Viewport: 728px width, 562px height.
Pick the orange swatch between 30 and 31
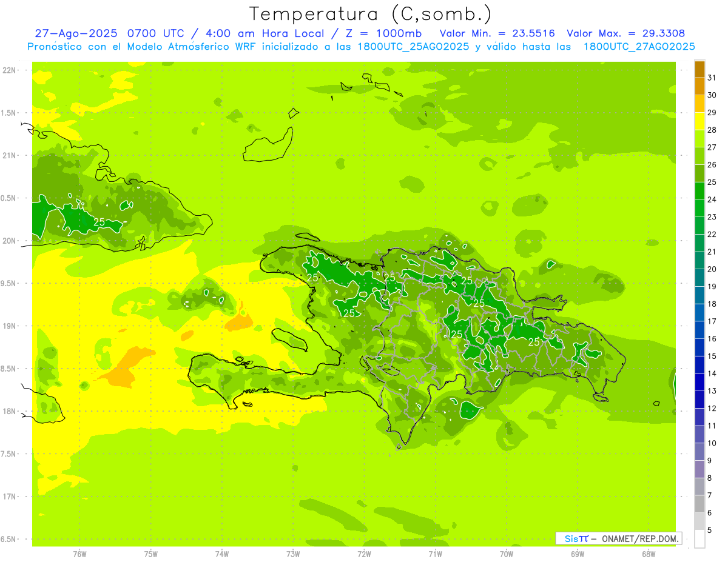point(699,86)
